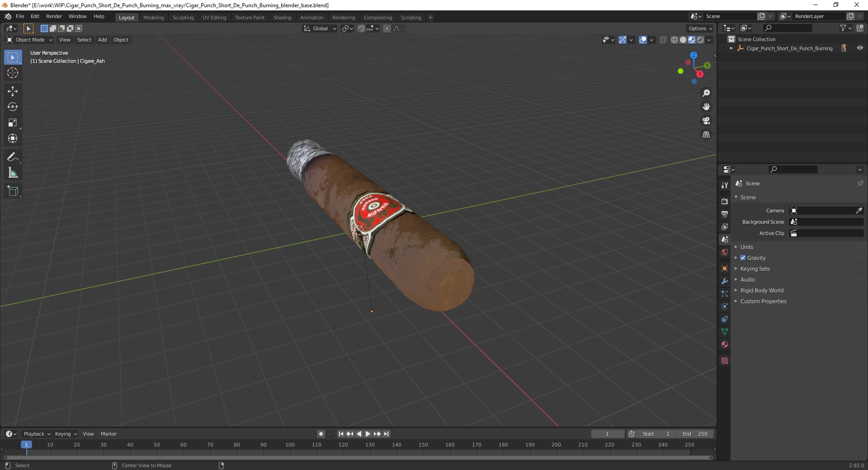Switch to the Shading workspace tab
Screen dimensions: 868x470
[x=282, y=17]
